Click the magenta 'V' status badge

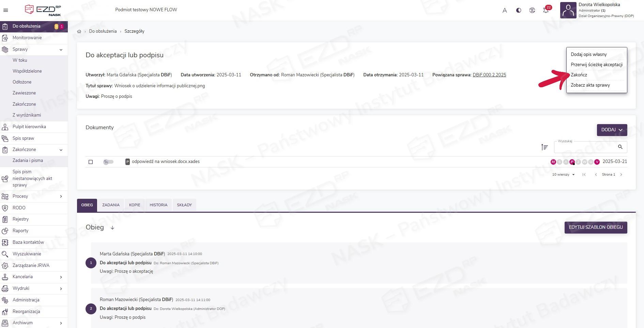(597, 162)
